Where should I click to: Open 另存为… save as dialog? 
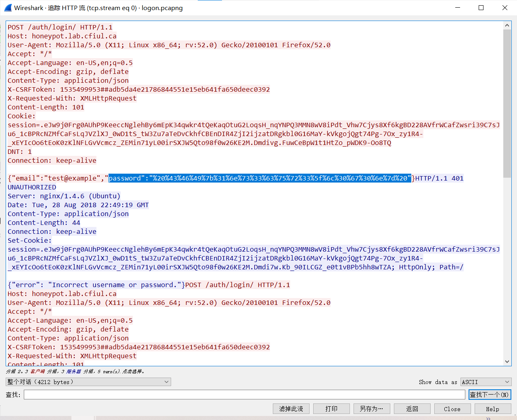(x=372, y=409)
